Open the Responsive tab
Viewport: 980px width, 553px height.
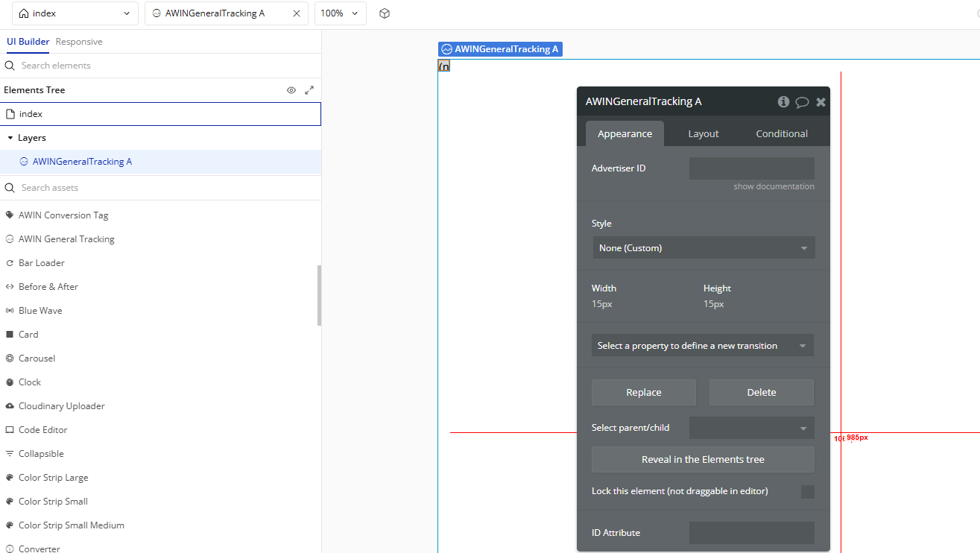(79, 42)
